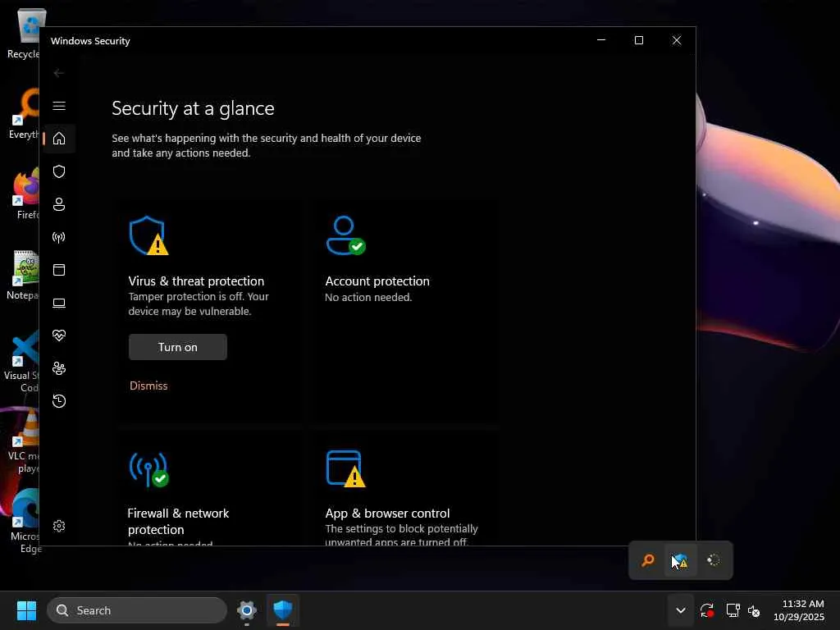The width and height of the screenshot is (840, 630).
Task: Select the Everything desktop shortcut
Action: pyautogui.click(x=25, y=114)
